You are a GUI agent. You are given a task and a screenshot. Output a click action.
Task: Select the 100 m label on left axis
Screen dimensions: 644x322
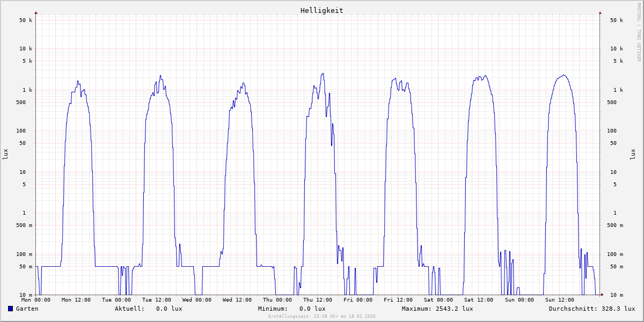coord(24,254)
